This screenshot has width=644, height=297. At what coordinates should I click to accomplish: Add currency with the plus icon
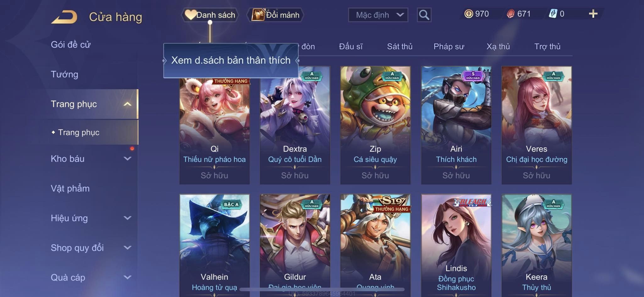[593, 14]
